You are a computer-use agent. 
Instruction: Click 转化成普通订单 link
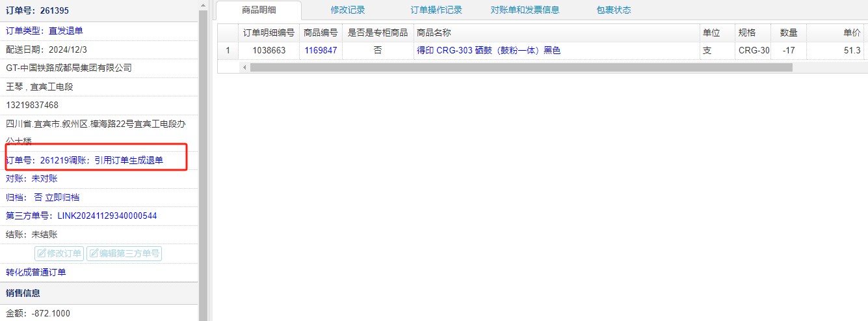(36, 272)
